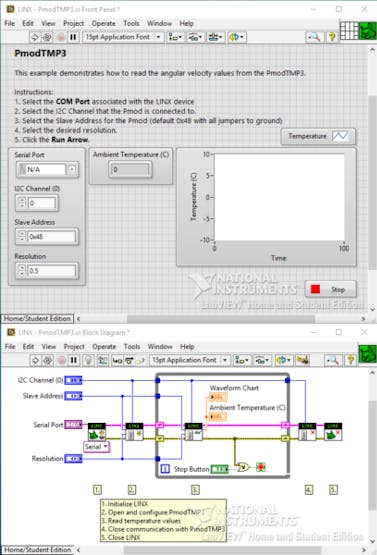Click the red Stop button
This screenshot has height=555, width=377.
point(330,290)
